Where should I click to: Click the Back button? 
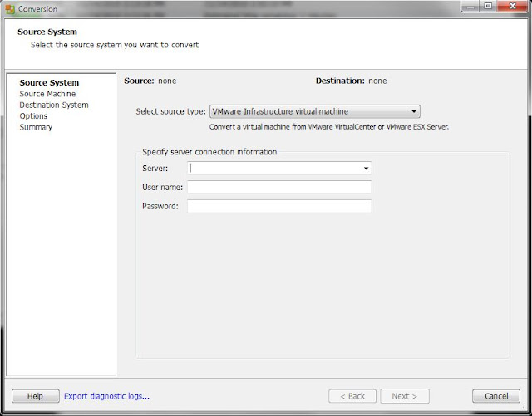point(352,396)
